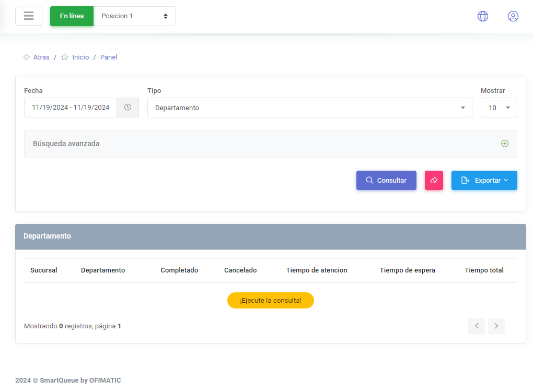This screenshot has width=533, height=392.
Task: Click the clock icon beside date field
Action: pyautogui.click(x=128, y=108)
